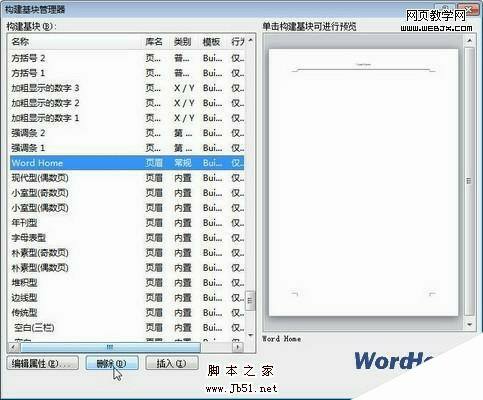This screenshot has height=400, width=483.
Task: Click the preview pane scroll down arrow
Action: click(469, 324)
